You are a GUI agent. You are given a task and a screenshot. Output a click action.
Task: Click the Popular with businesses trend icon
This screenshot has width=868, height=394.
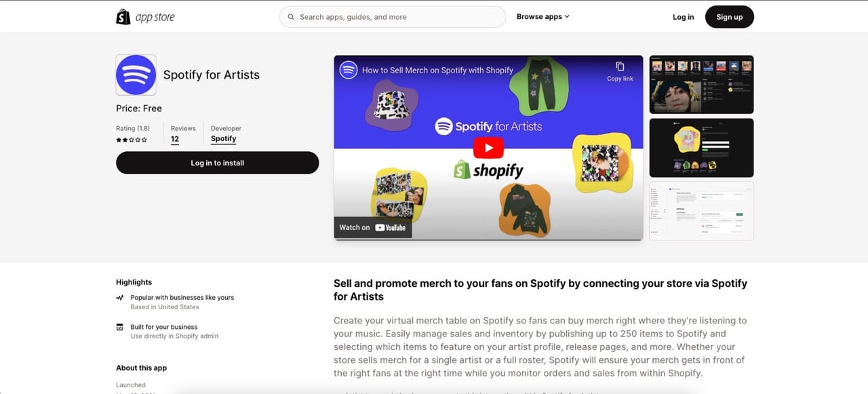[120, 298]
